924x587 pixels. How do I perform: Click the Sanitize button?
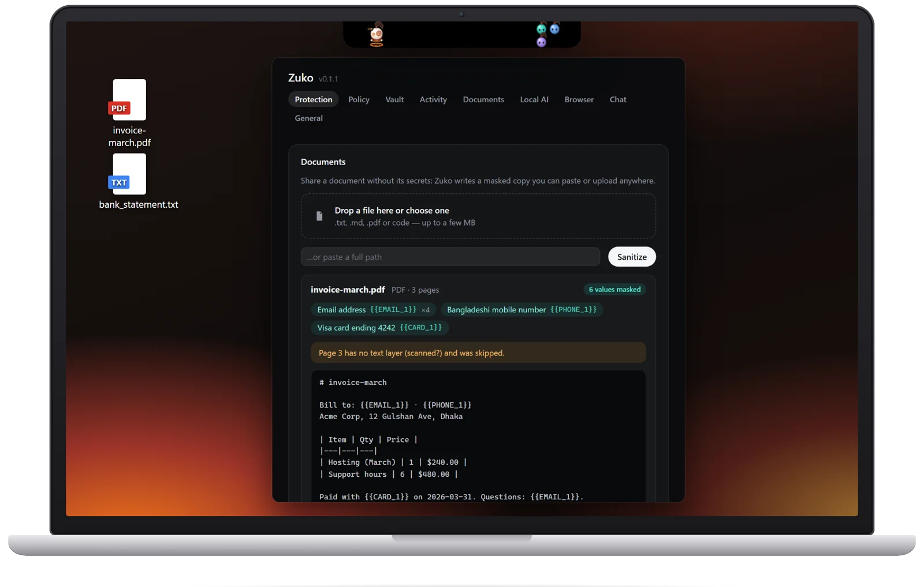pos(632,257)
